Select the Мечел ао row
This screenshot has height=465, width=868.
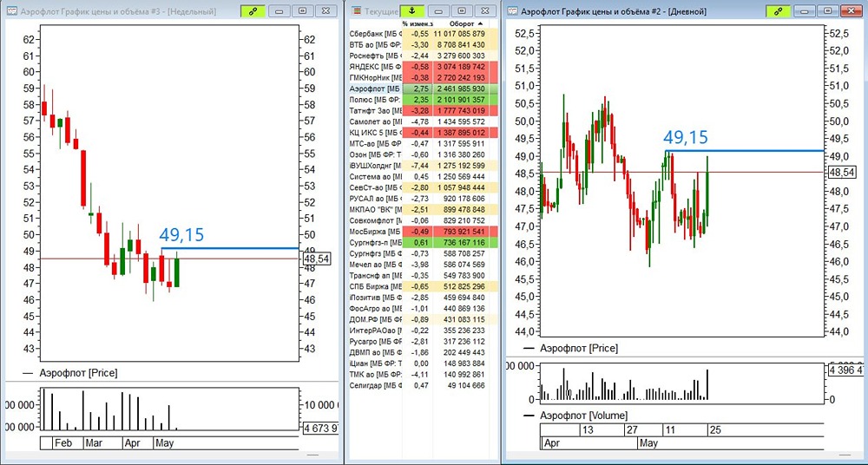pyautogui.click(x=422, y=265)
